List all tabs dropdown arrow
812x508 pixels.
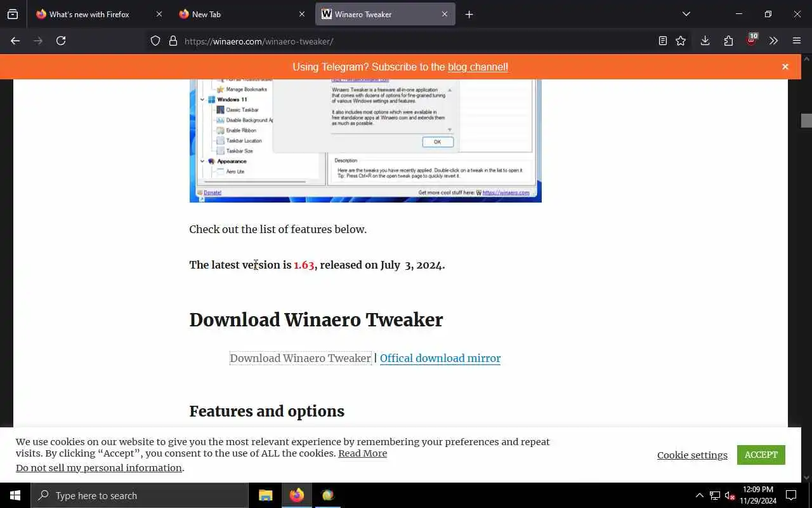tap(686, 14)
